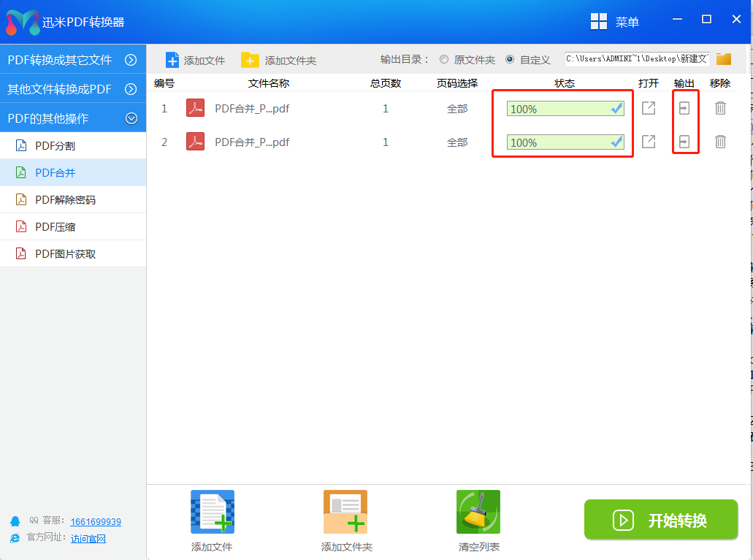
Task: Open the first converted file's open icon
Action: tap(648, 109)
